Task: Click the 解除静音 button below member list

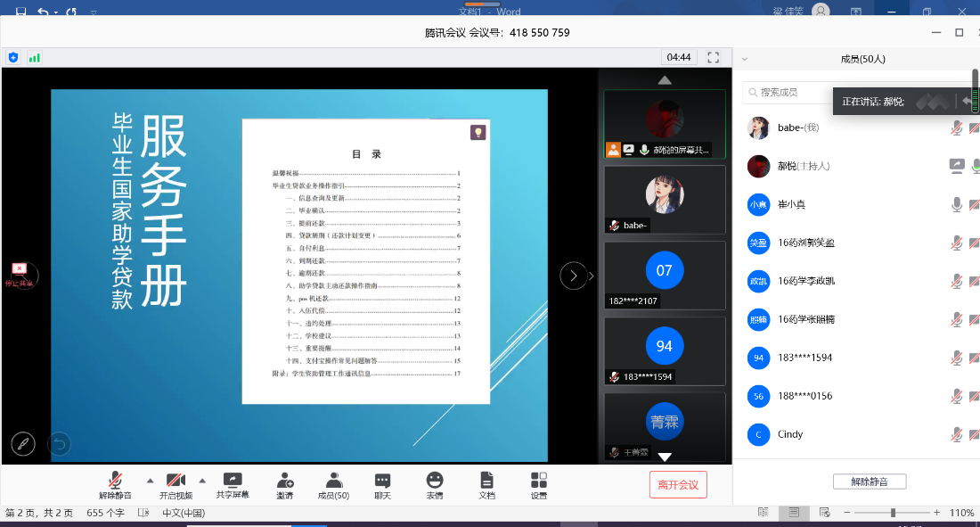Action: pos(869,482)
